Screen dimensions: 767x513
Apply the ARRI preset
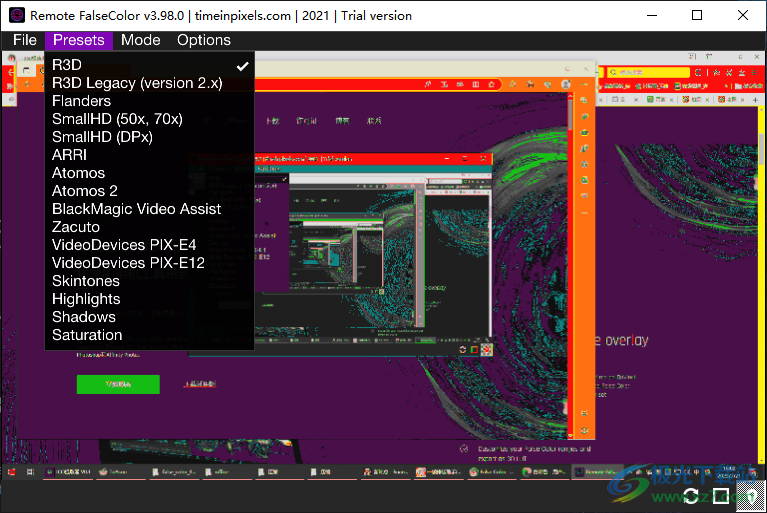coord(150,155)
